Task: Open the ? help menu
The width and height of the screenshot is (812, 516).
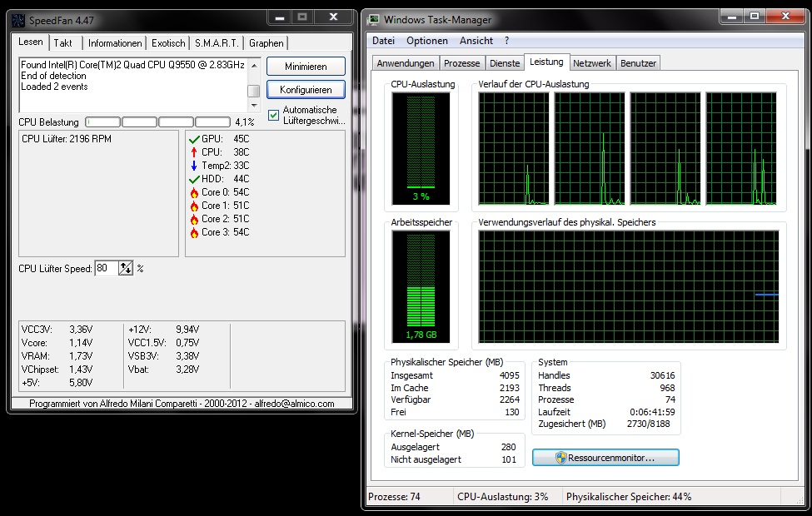Action: (506, 41)
